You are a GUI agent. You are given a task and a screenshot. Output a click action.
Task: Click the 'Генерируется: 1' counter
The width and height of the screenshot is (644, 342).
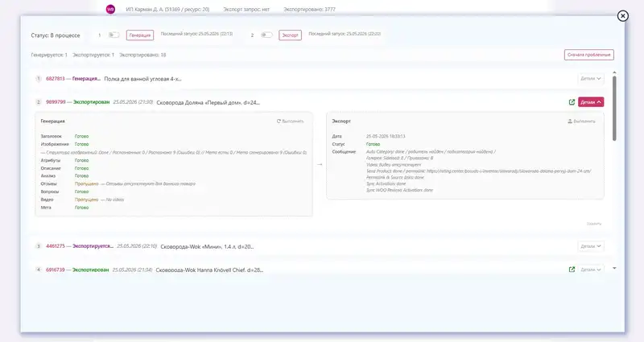point(49,55)
